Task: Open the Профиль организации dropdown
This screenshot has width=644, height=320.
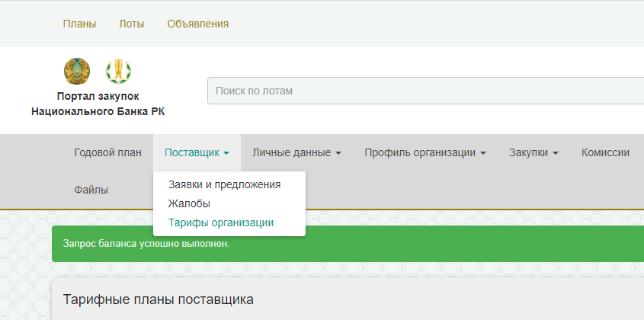Action: pyautogui.click(x=425, y=152)
